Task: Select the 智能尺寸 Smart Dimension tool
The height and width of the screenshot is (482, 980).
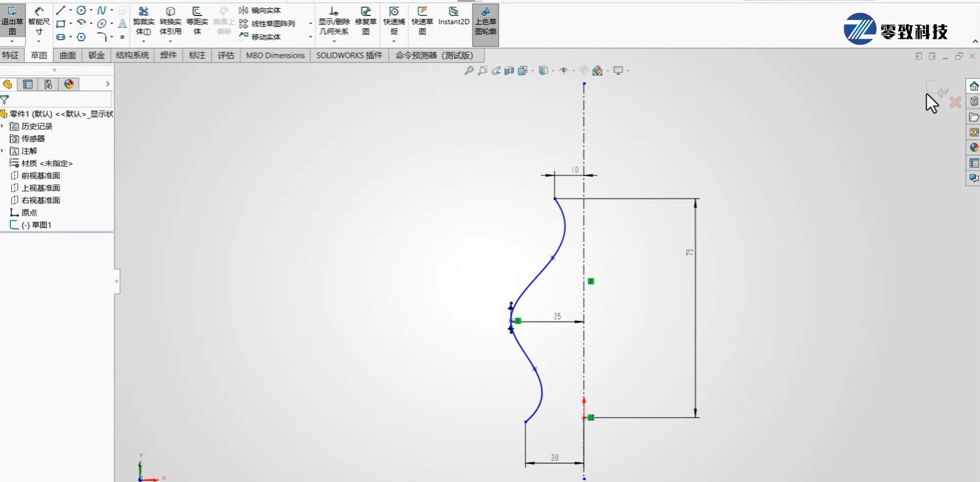Action: (39, 20)
